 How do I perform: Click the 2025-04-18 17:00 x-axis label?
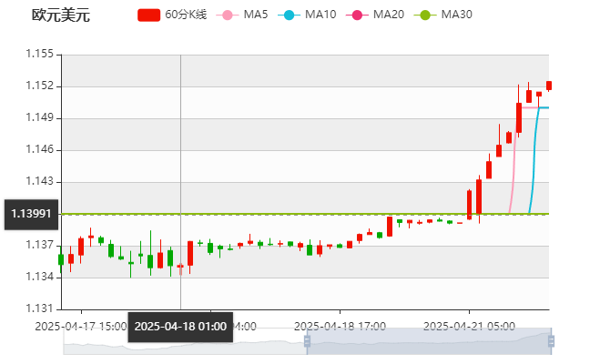340,327
